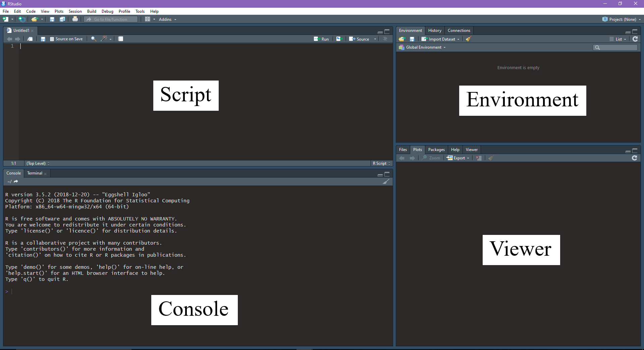
Task: Switch to the History tab
Action: pyautogui.click(x=435, y=31)
